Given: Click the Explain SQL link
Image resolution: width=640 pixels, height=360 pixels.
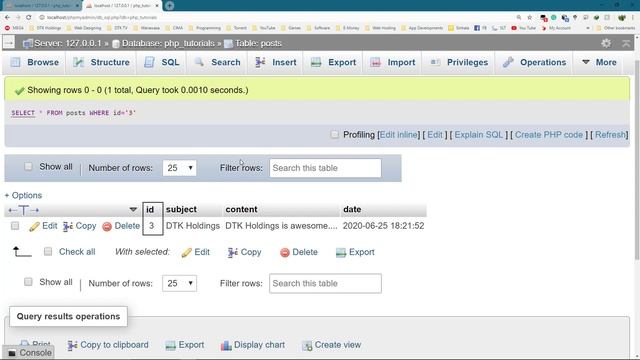Looking at the screenshot, I should [478, 135].
